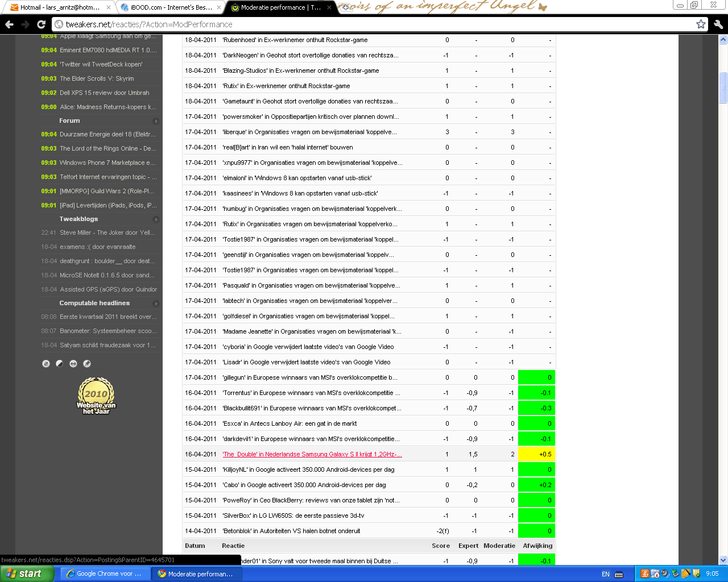728x582 pixels.
Task: Open the sidebar settings sliders icon
Action: [x=46, y=364]
